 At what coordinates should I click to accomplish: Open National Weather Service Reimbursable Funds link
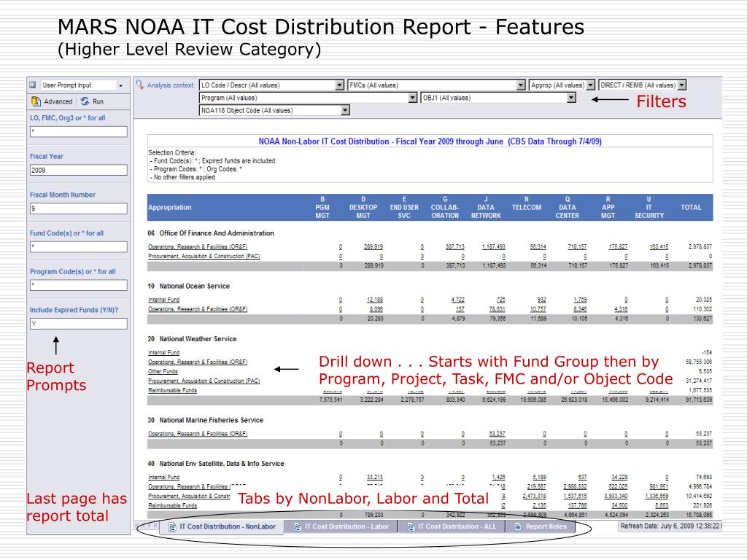click(172, 391)
